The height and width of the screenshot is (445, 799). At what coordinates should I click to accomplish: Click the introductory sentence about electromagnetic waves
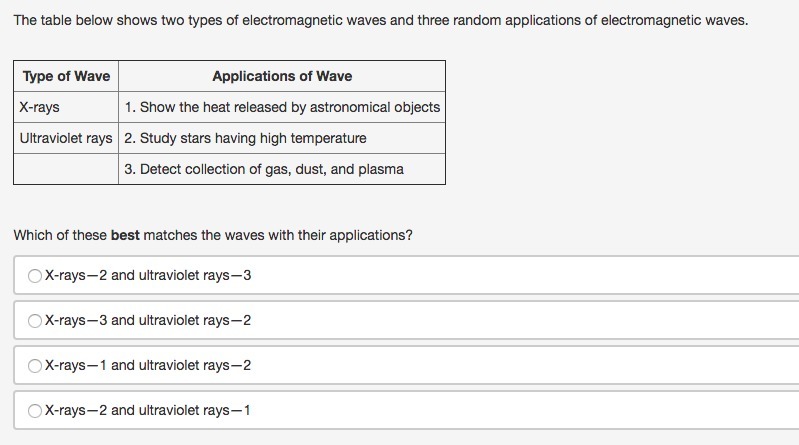tap(381, 20)
